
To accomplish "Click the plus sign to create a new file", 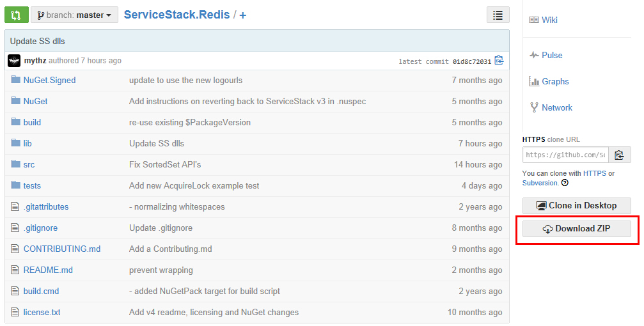I will [x=243, y=15].
